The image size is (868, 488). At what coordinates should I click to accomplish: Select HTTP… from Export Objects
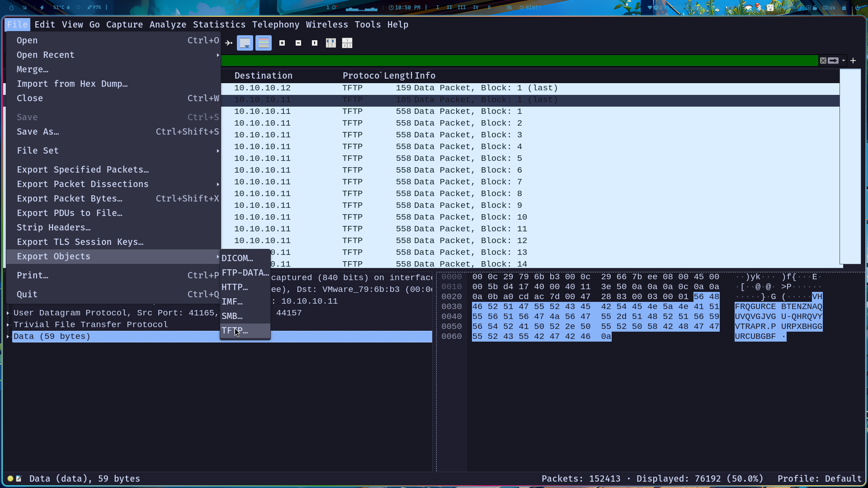pos(245,287)
